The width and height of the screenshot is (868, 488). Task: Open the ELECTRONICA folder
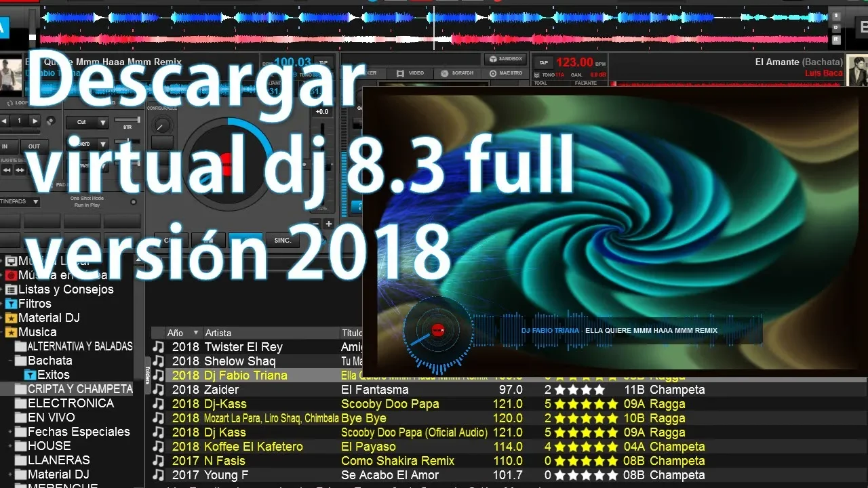coord(64,403)
